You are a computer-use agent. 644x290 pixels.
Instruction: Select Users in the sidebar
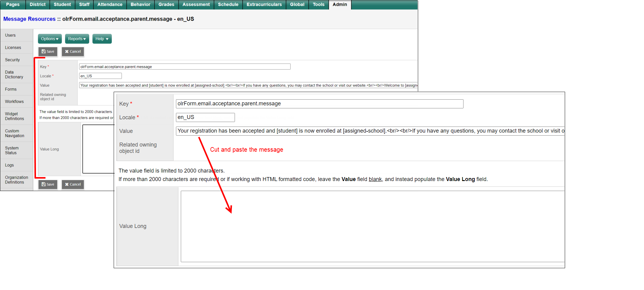(10, 35)
